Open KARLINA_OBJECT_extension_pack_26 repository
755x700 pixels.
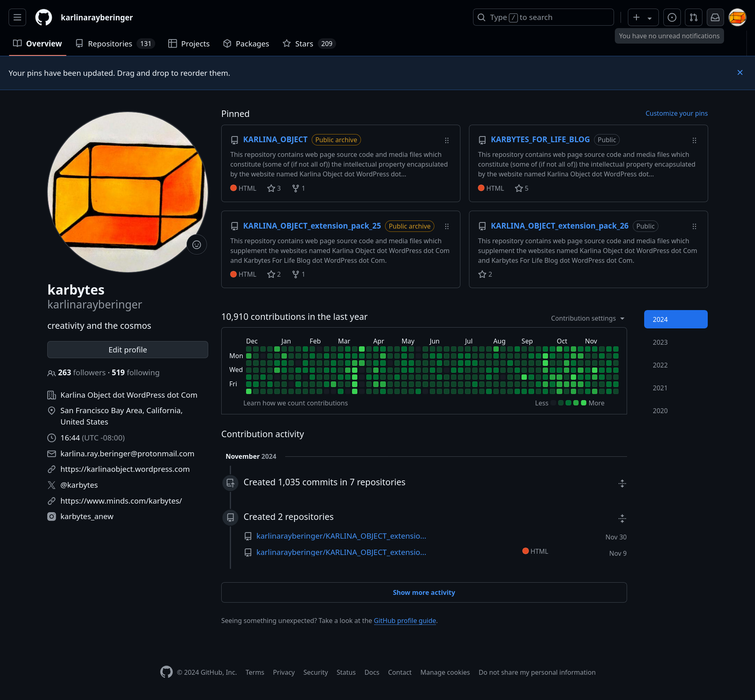click(x=559, y=226)
